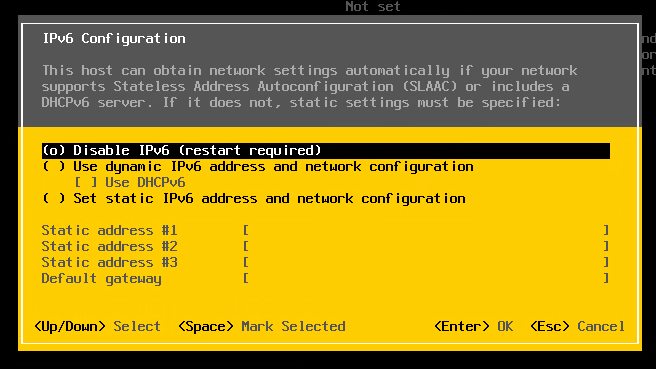Click the Esc Cancel button
The image size is (656, 369).
pos(577,326)
